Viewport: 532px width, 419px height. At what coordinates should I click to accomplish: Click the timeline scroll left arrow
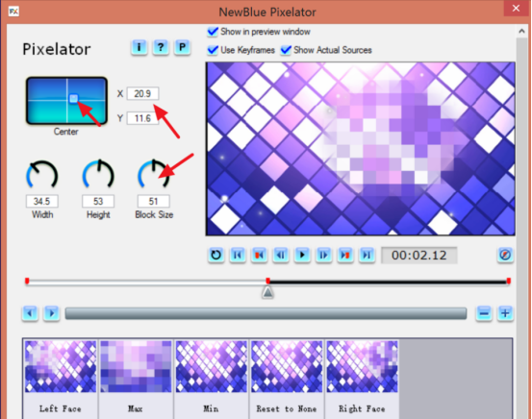(30, 313)
